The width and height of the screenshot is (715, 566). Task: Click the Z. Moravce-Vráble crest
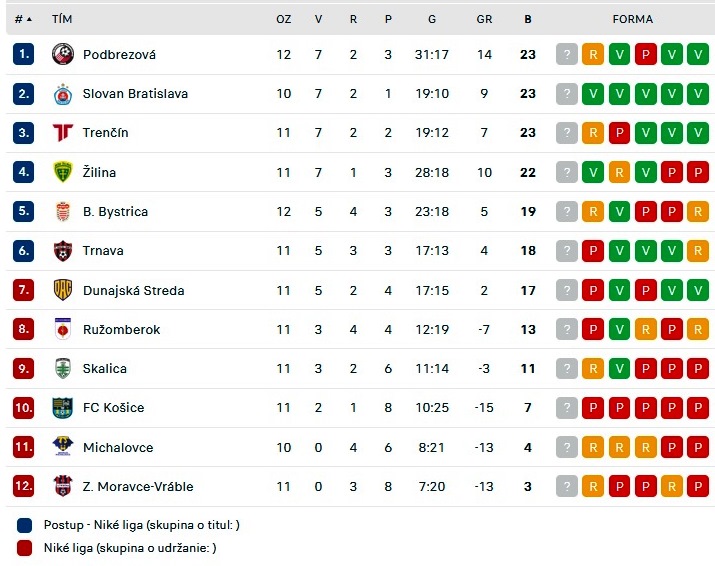(x=63, y=486)
